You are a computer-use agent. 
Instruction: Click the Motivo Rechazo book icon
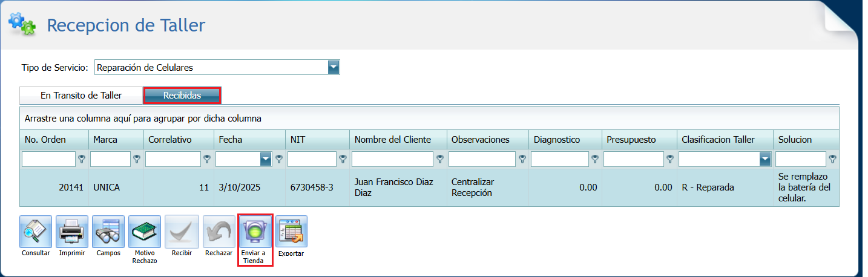[x=145, y=231]
